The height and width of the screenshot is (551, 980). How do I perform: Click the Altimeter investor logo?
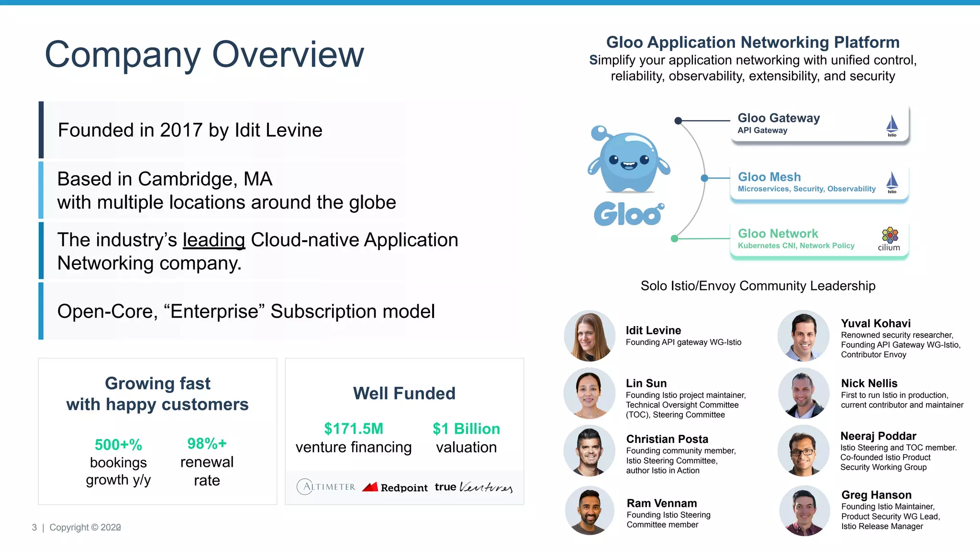point(326,486)
